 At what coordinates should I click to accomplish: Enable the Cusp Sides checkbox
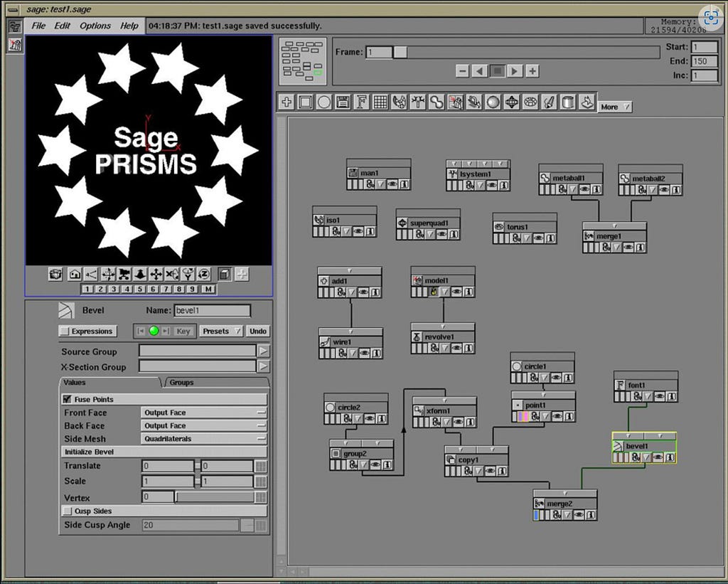pos(68,511)
